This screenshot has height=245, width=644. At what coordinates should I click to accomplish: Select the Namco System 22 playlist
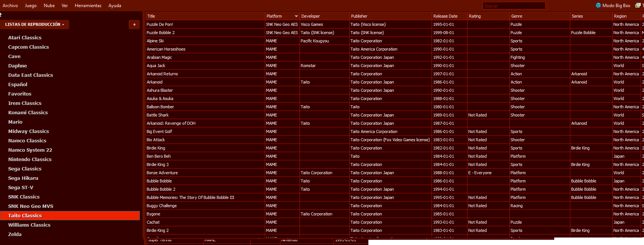point(70,150)
